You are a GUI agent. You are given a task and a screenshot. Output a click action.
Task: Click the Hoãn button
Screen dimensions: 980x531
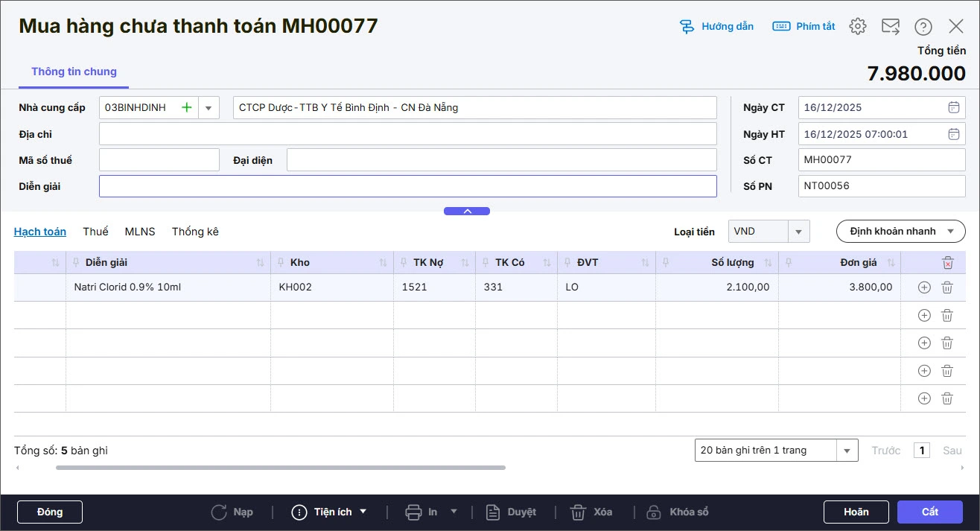click(x=856, y=512)
